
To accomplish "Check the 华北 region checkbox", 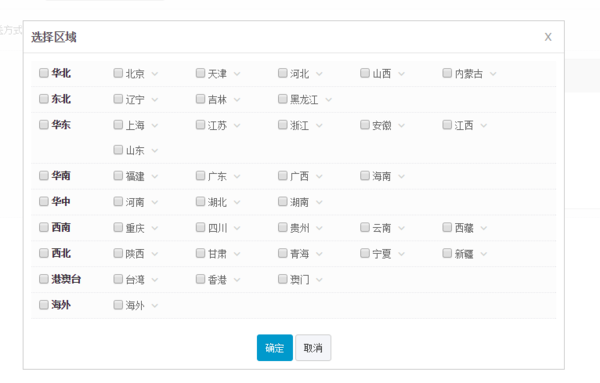I will 44,73.
